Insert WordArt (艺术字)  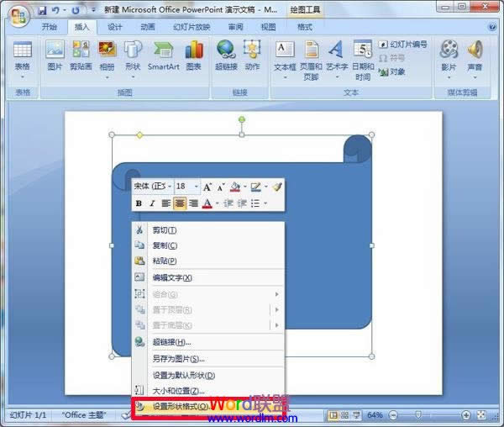(337, 60)
